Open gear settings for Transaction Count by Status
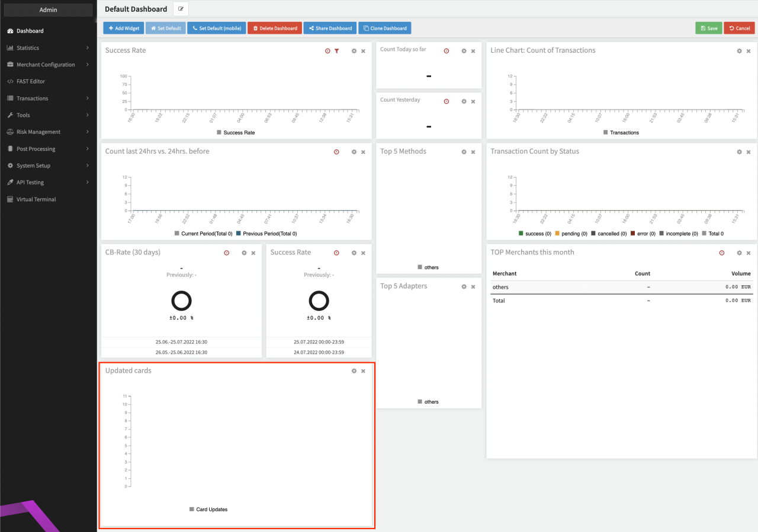 click(739, 152)
